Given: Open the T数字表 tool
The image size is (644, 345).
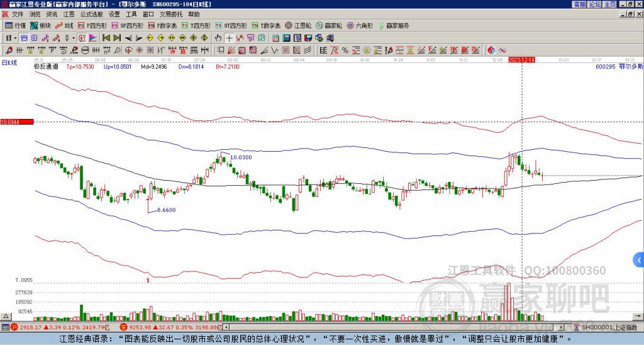Looking at the screenshot, I should pyautogui.click(x=266, y=25).
